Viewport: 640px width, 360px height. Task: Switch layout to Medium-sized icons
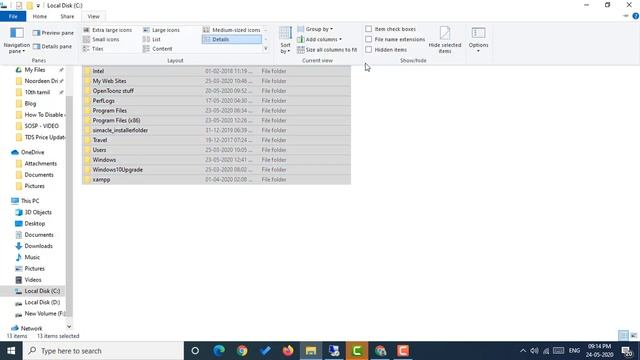click(231, 30)
